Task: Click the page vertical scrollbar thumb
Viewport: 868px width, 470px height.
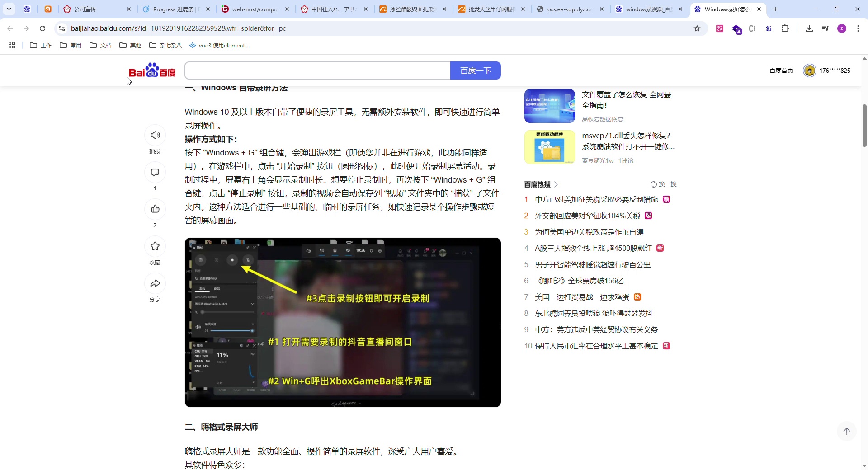Action: point(864,126)
